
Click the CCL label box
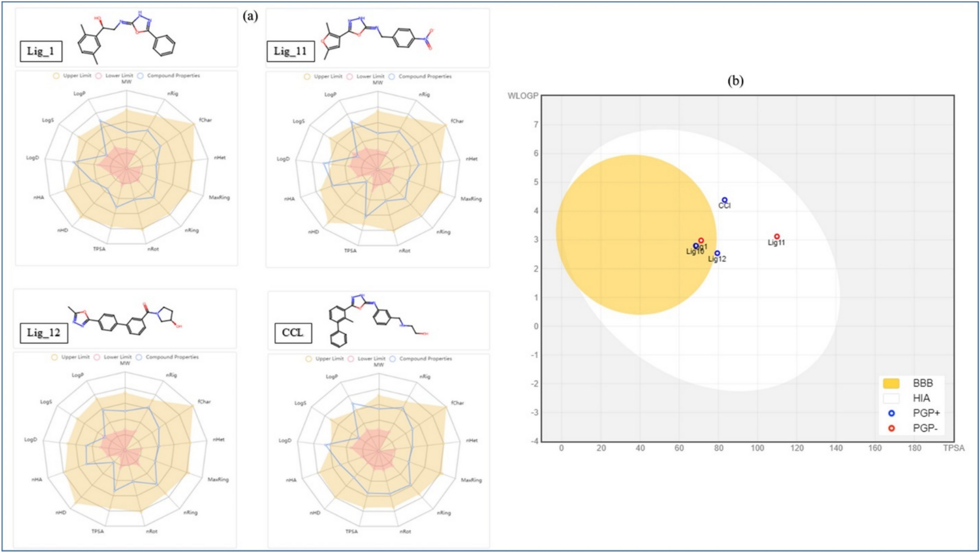point(293,333)
